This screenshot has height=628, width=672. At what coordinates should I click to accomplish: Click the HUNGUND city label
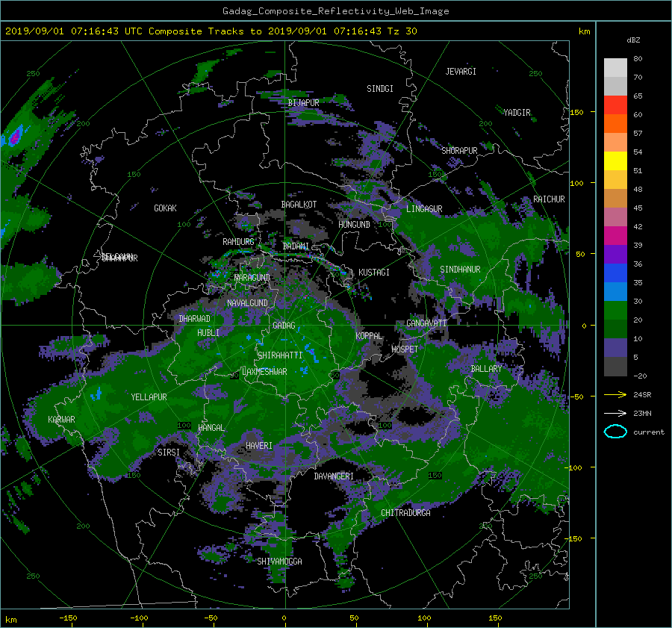point(354,225)
